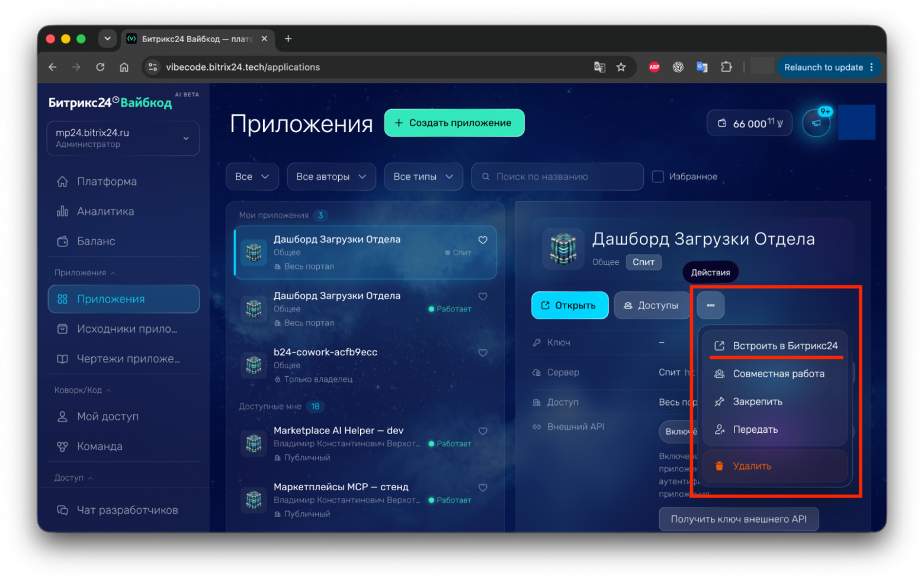Image resolution: width=924 pixels, height=582 pixels.
Task: Click the Google Translate extension icon
Action: pos(702,67)
